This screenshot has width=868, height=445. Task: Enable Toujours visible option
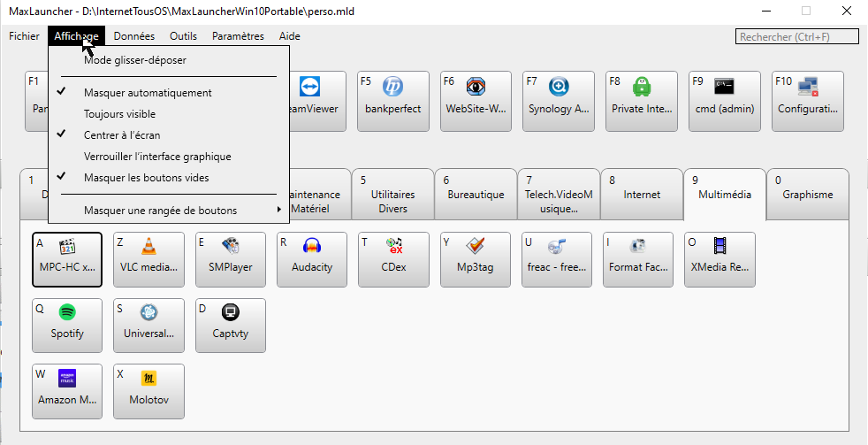[x=169, y=114]
